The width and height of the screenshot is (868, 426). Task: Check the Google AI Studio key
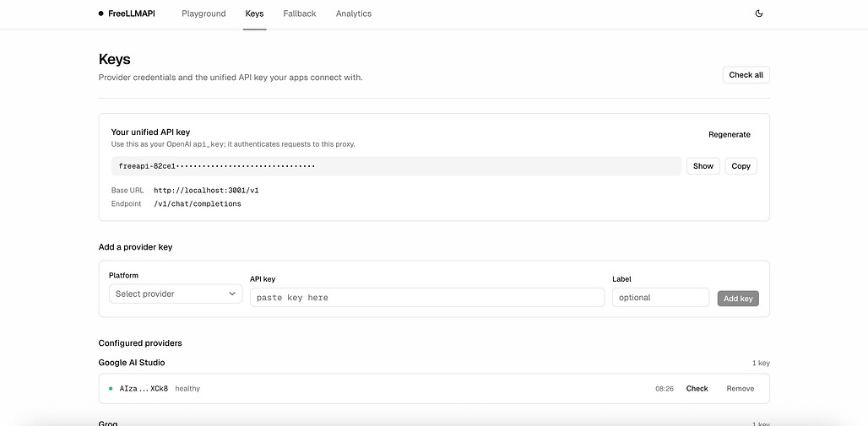coord(697,388)
